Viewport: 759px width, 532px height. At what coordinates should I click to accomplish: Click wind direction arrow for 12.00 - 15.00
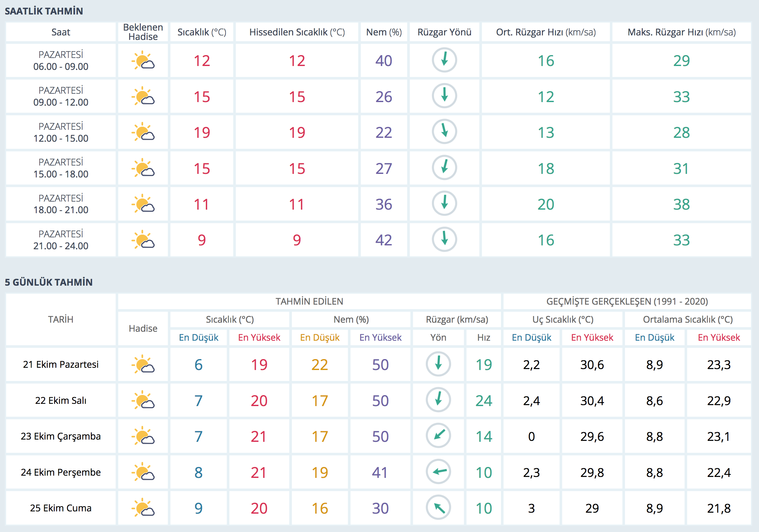click(x=444, y=132)
